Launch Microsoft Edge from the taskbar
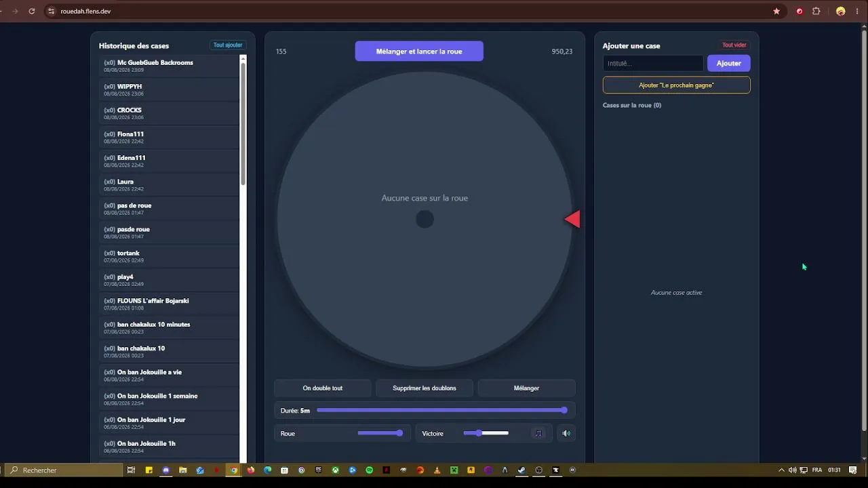Screen dimensions: 868x488 [x=268, y=470]
